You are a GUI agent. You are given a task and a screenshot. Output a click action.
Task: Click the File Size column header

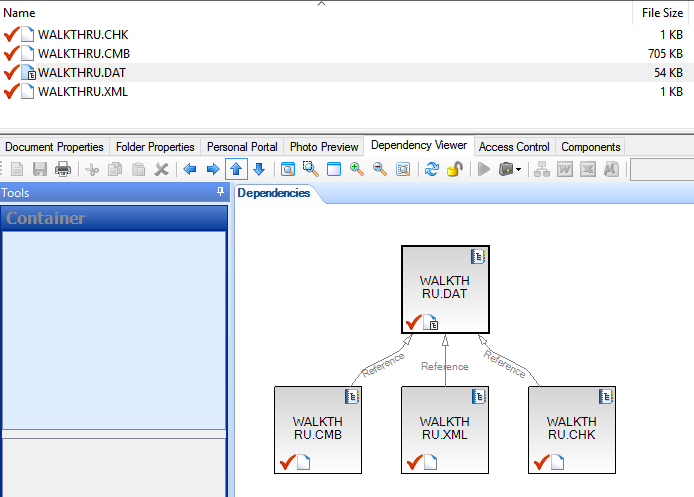pyautogui.click(x=662, y=13)
